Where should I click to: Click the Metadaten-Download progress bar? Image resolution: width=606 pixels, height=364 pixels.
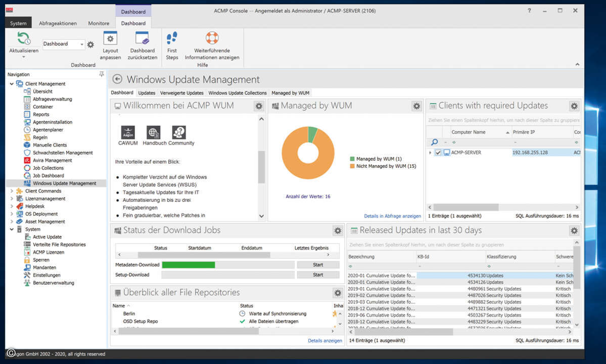[x=228, y=265]
